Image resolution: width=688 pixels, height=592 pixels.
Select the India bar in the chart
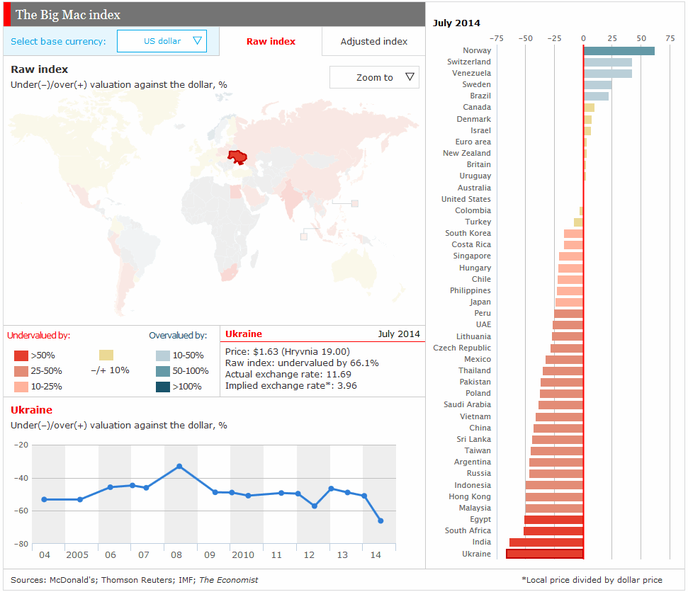point(546,542)
